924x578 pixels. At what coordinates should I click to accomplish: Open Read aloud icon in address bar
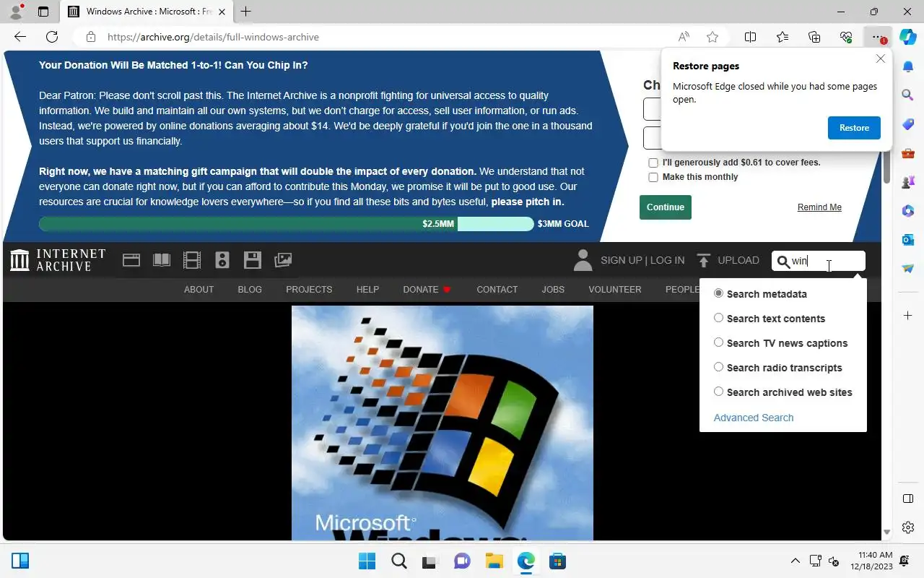[683, 37]
